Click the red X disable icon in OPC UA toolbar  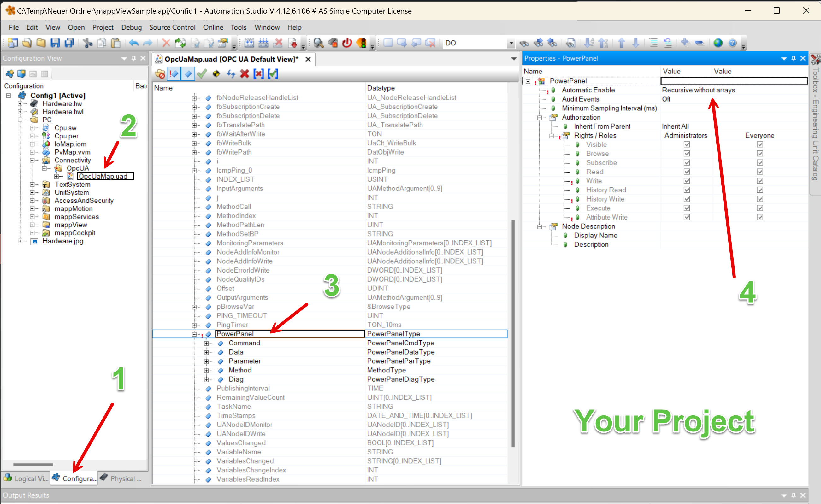[x=245, y=74]
